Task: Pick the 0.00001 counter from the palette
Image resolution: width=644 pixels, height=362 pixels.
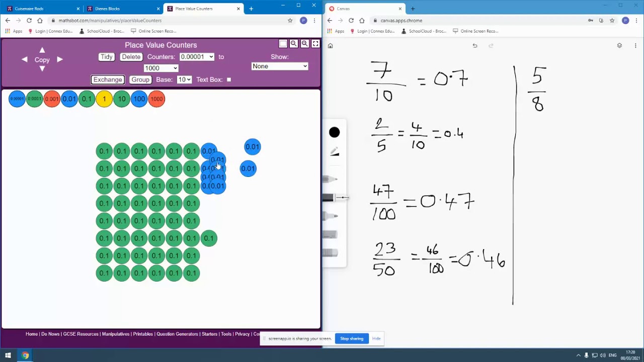Action: 17,99
